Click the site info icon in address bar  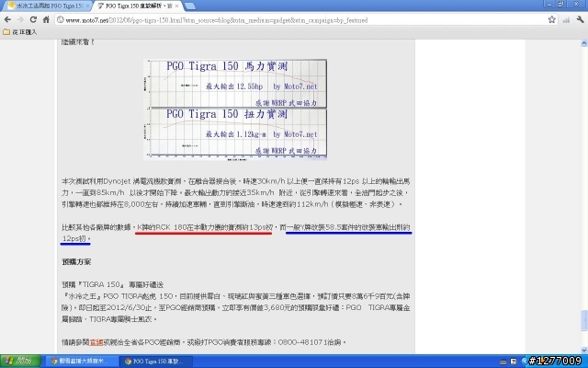[61, 19]
